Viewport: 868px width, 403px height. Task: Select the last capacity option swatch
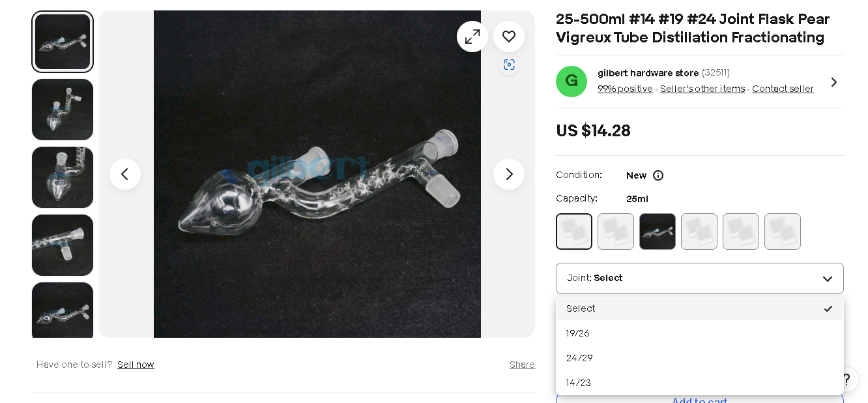coord(783,231)
